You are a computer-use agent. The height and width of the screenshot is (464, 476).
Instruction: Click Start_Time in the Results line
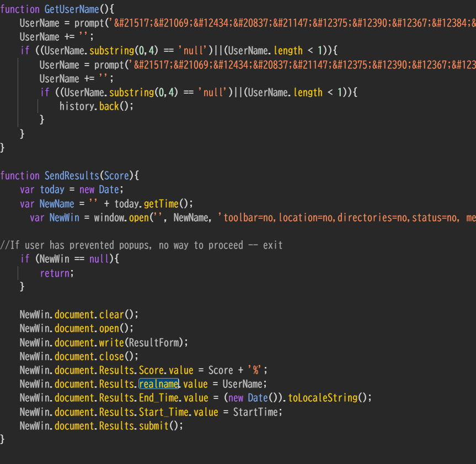point(164,412)
